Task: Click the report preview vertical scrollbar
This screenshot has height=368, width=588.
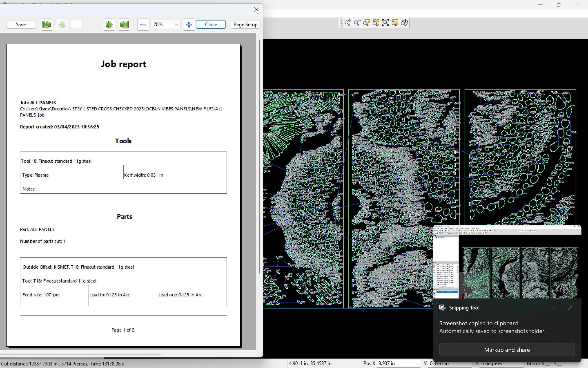Action: click(x=260, y=157)
